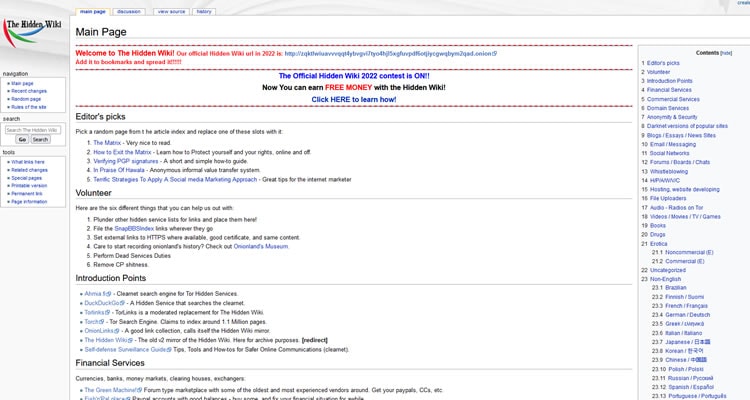The width and height of the screenshot is (750, 400).
Task: Click The Hidden Wiki logo
Action: 32,33
